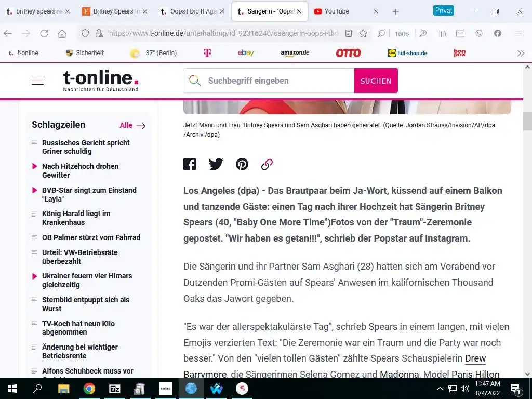This screenshot has width=532, height=399.
Task: Open Berlin weather bookmark
Action: [153, 53]
